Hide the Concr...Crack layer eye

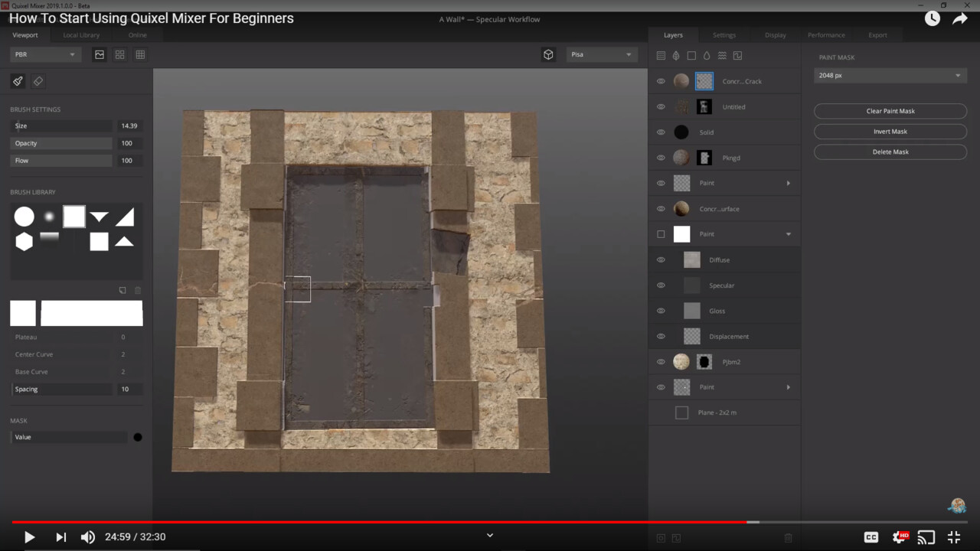[x=661, y=81]
